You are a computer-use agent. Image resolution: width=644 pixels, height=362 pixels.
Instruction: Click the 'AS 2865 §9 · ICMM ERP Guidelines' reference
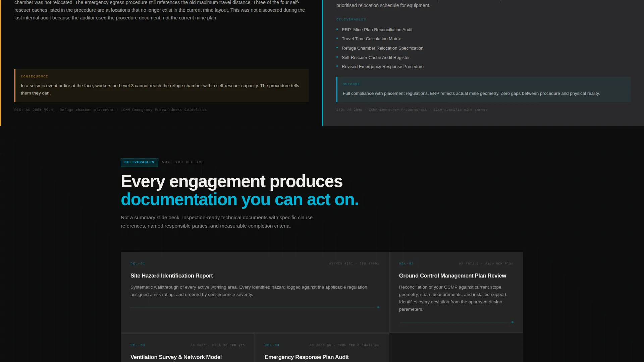[x=344, y=345]
